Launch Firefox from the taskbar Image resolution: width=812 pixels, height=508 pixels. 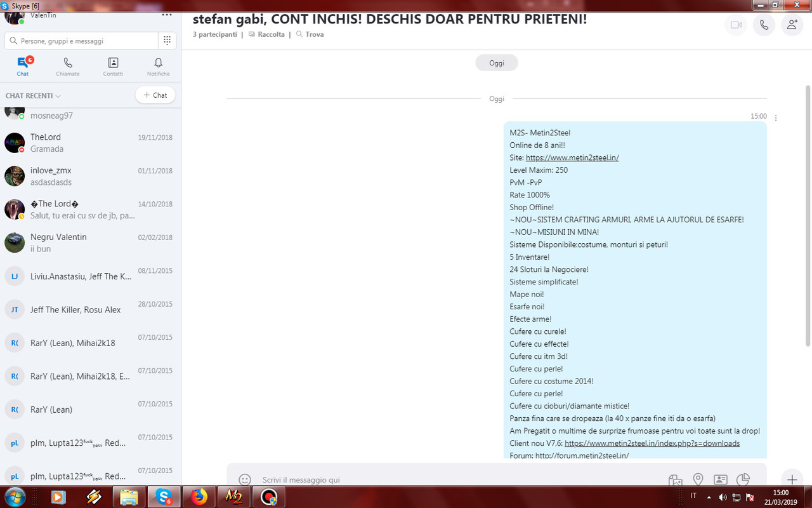pos(199,497)
